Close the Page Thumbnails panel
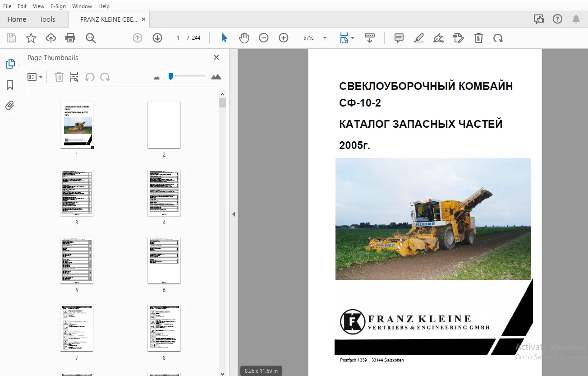The image size is (588, 376). pyautogui.click(x=216, y=57)
